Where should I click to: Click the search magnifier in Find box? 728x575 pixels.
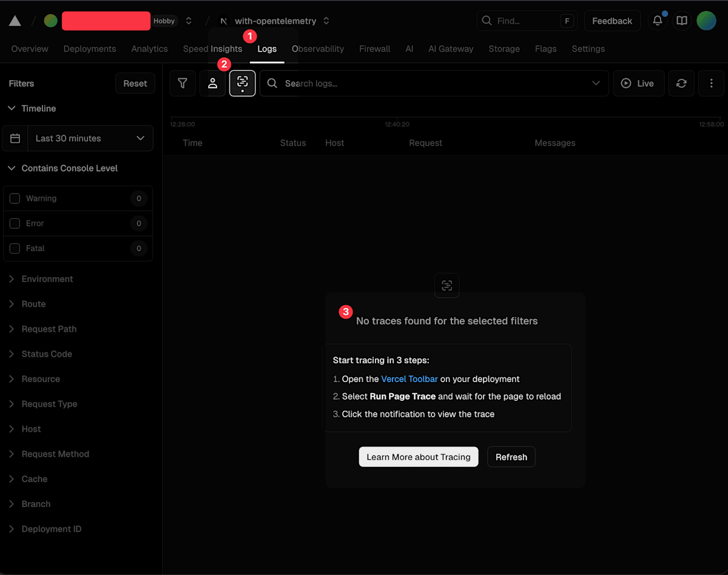487,21
